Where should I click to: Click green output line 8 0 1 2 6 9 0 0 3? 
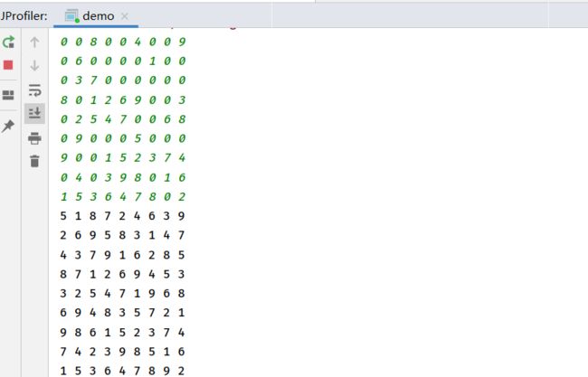[x=123, y=100]
